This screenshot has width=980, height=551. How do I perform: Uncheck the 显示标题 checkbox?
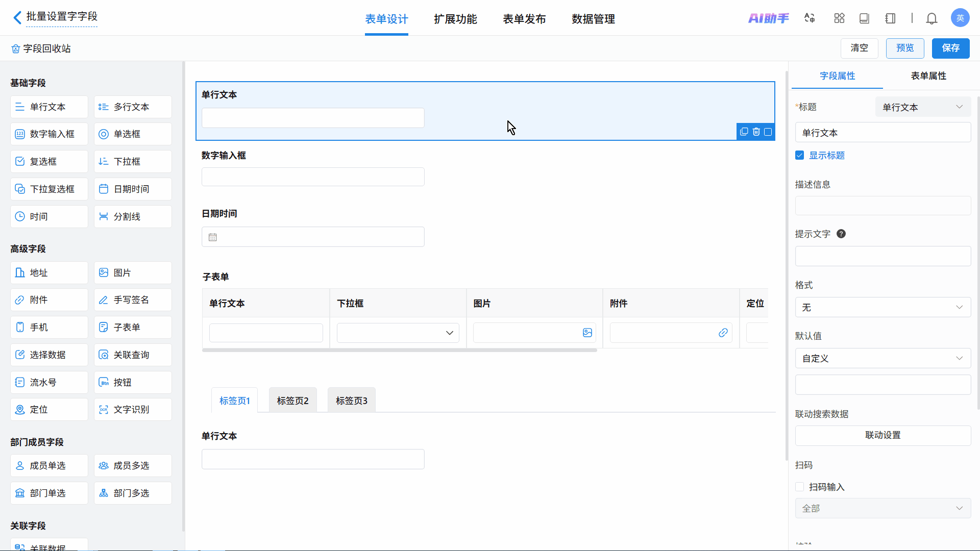[x=800, y=155]
